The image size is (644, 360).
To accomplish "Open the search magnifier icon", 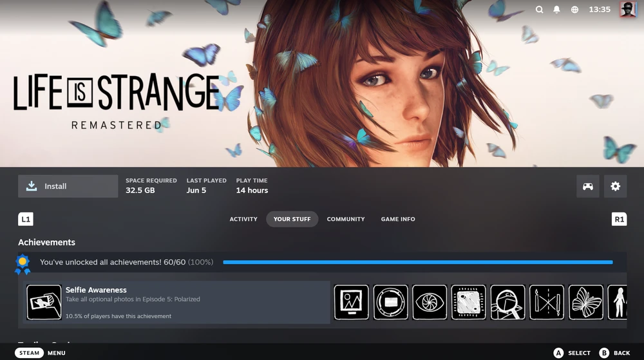I will 539,10.
